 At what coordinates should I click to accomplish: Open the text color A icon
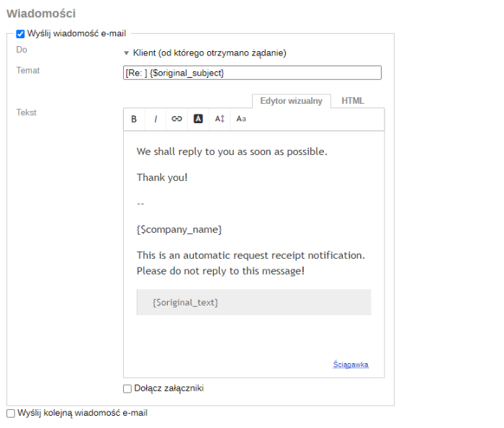coord(198,119)
